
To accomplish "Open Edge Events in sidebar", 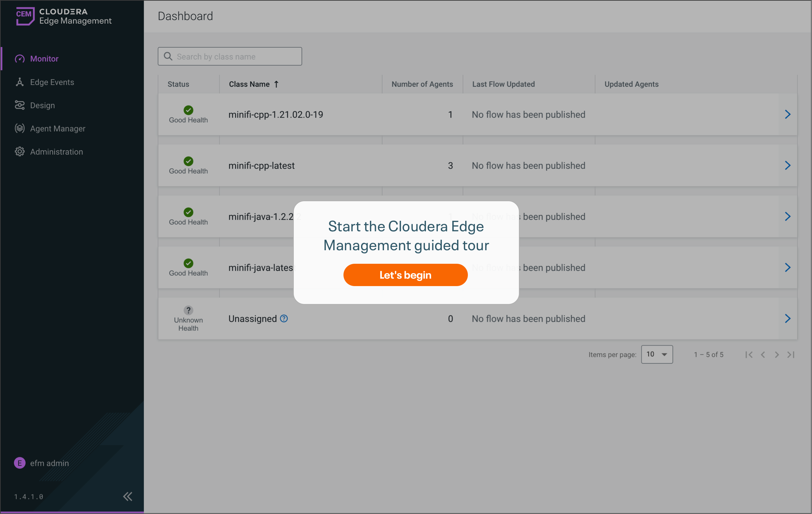I will (x=52, y=82).
